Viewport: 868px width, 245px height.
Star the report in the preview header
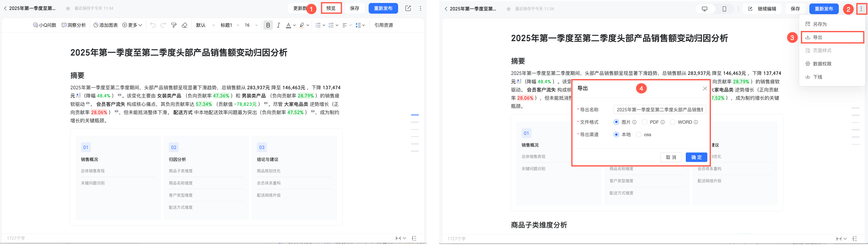point(509,9)
